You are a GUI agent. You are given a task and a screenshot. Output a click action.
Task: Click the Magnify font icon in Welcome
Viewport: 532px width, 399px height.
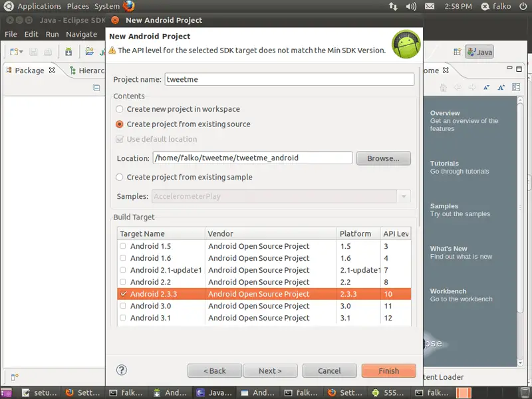(501, 88)
